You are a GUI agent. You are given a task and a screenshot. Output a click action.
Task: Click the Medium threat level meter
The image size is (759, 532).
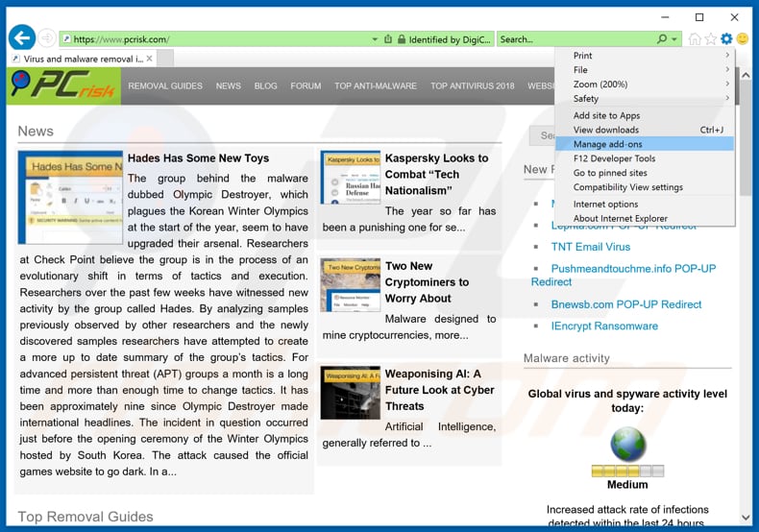pos(627,471)
